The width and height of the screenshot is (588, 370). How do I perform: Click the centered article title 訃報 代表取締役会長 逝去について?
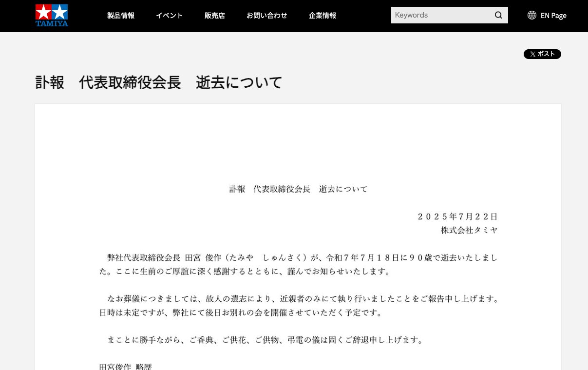tap(299, 189)
